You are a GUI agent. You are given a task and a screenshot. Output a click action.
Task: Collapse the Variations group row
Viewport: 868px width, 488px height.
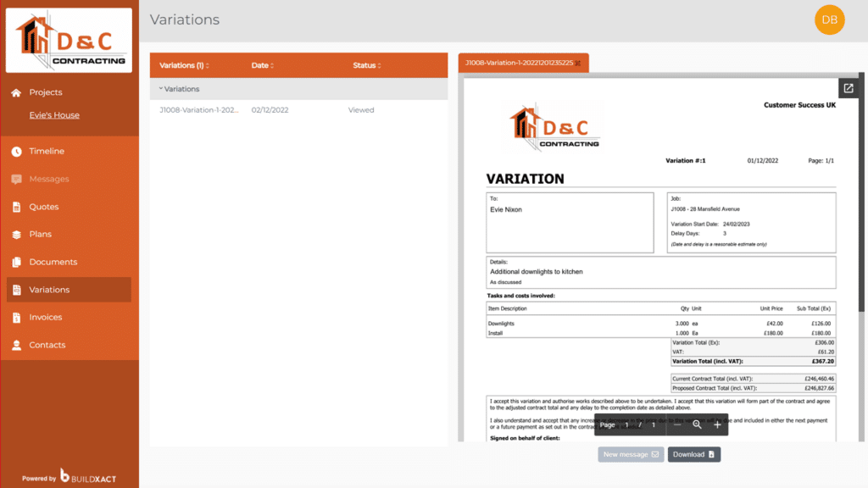pos(161,88)
